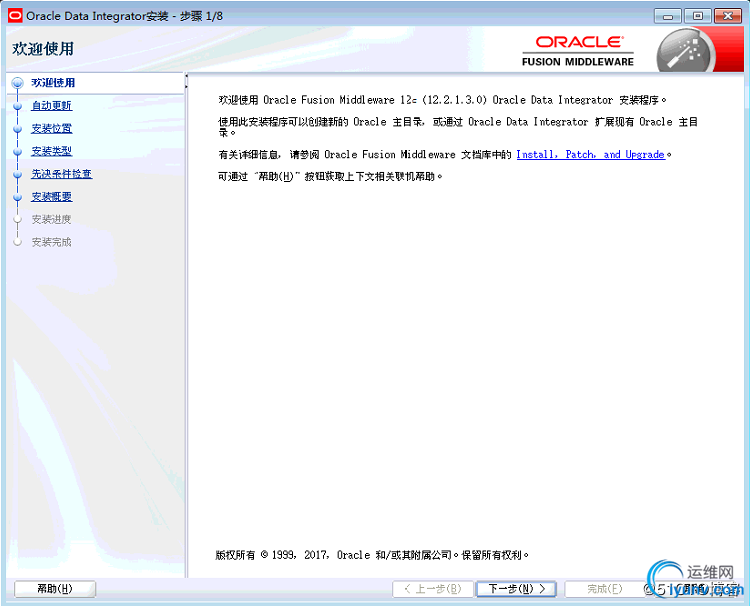The width and height of the screenshot is (750, 606).
Task: Go to the 安装概要 step
Action: [52, 197]
